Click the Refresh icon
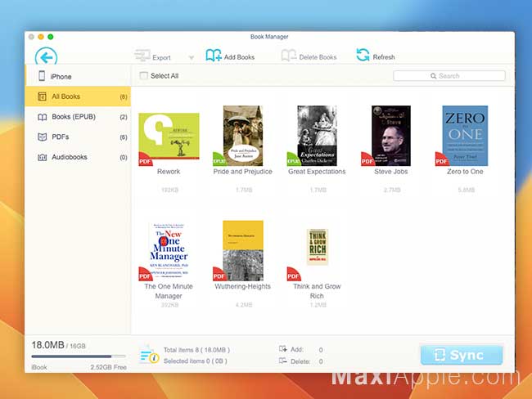 click(363, 55)
